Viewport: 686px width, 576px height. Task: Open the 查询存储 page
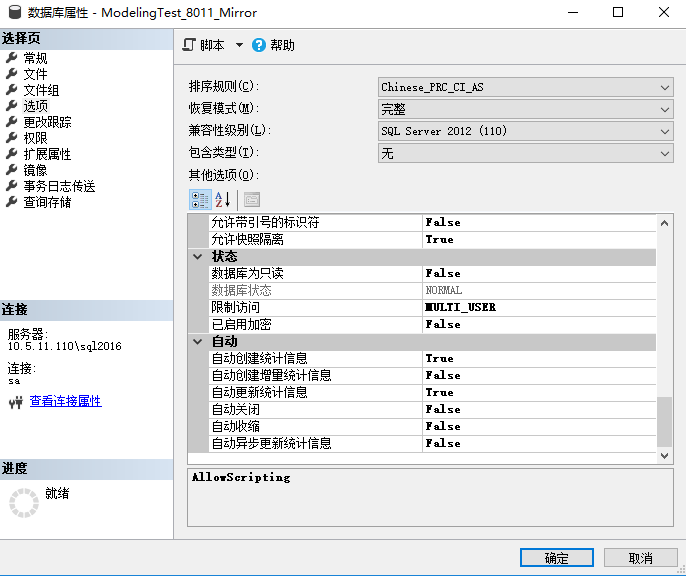46,202
